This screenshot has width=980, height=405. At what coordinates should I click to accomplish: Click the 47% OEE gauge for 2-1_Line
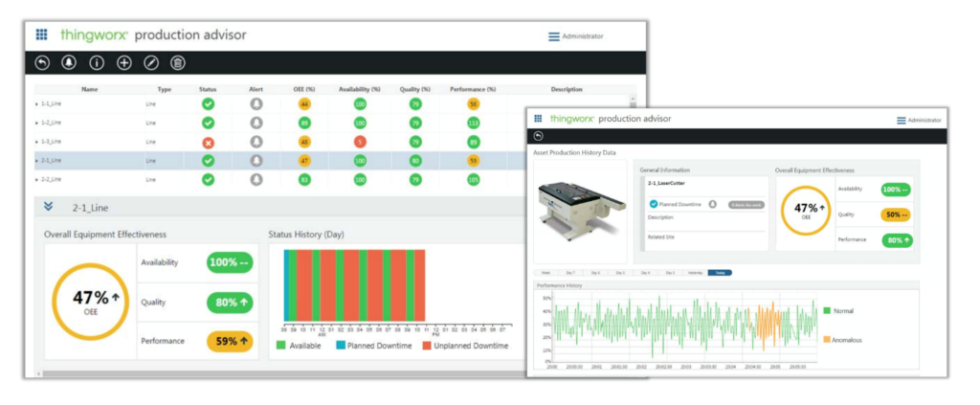90,302
